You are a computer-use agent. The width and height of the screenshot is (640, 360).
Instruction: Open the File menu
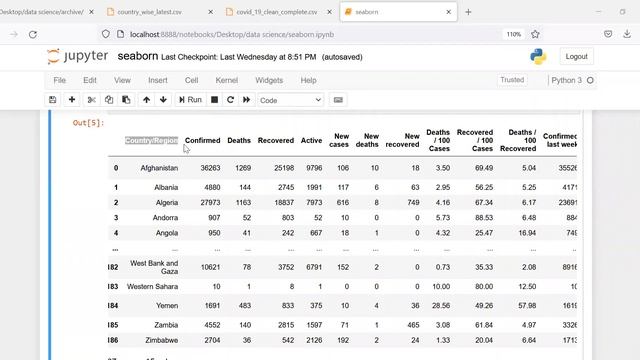[x=60, y=80]
